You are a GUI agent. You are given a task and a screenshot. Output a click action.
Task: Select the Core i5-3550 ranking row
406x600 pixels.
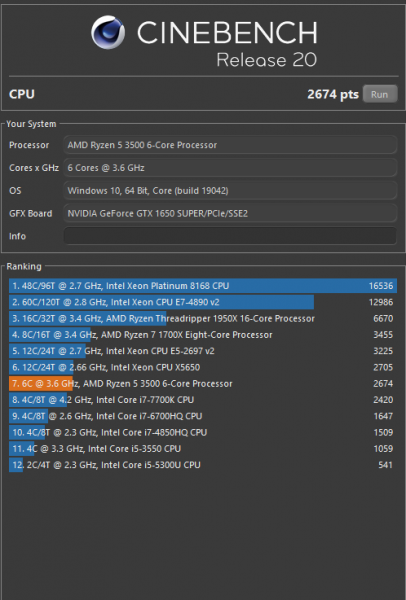(203, 448)
